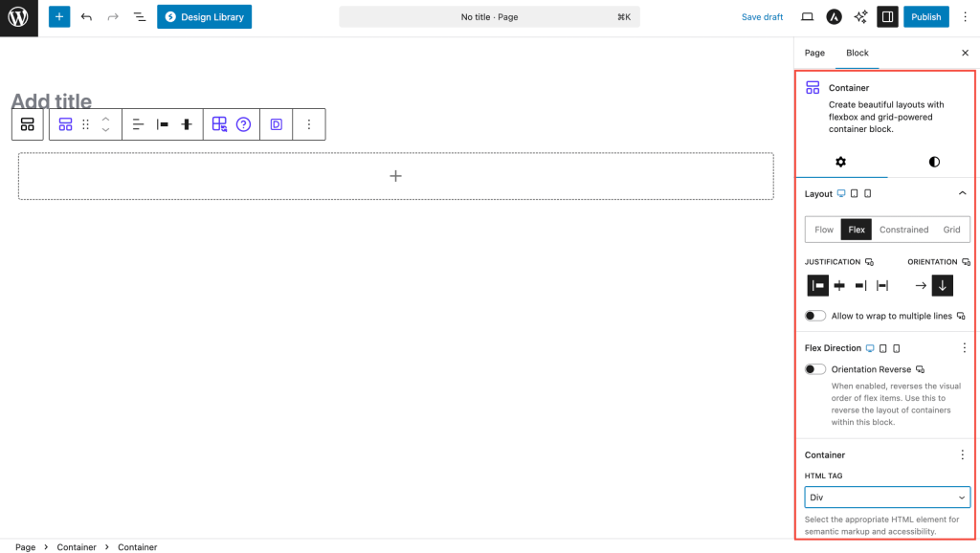
Task: Toggle the Orientation Reverse switch
Action: tap(815, 369)
